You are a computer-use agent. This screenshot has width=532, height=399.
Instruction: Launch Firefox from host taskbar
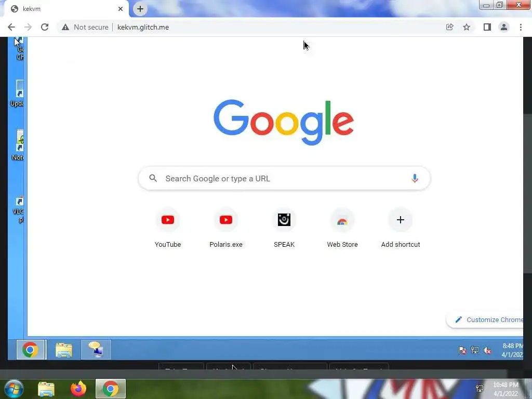click(78, 389)
